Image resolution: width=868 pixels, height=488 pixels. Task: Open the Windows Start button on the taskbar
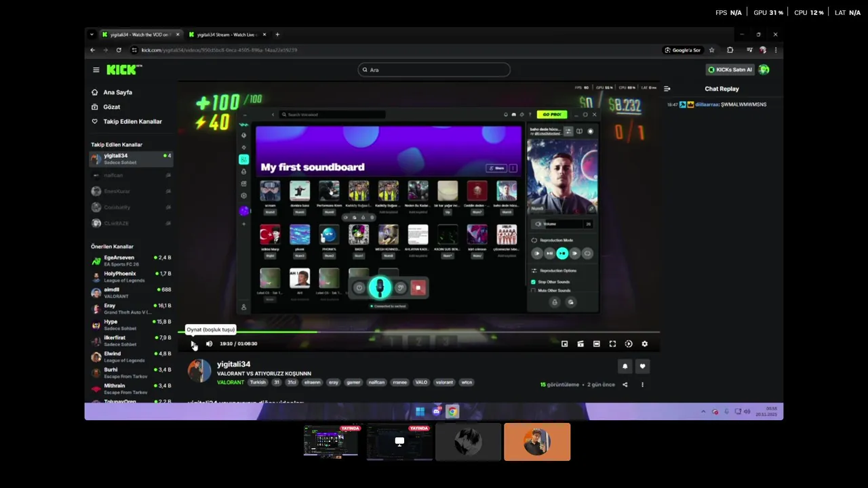click(x=420, y=411)
